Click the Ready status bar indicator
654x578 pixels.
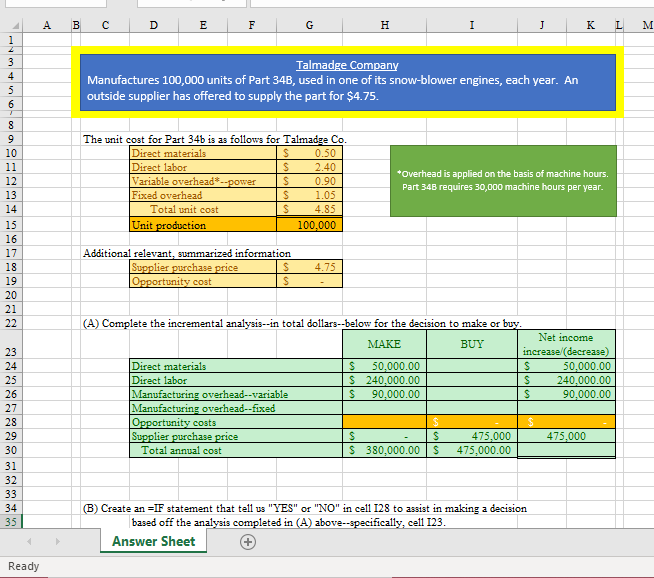[x=23, y=566]
